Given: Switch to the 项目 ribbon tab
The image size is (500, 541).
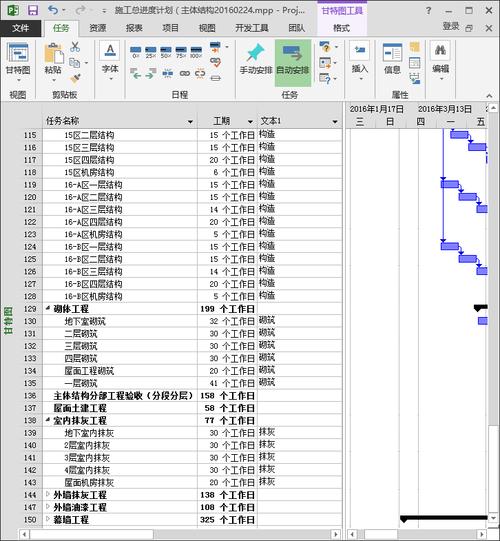Looking at the screenshot, I should click(170, 28).
